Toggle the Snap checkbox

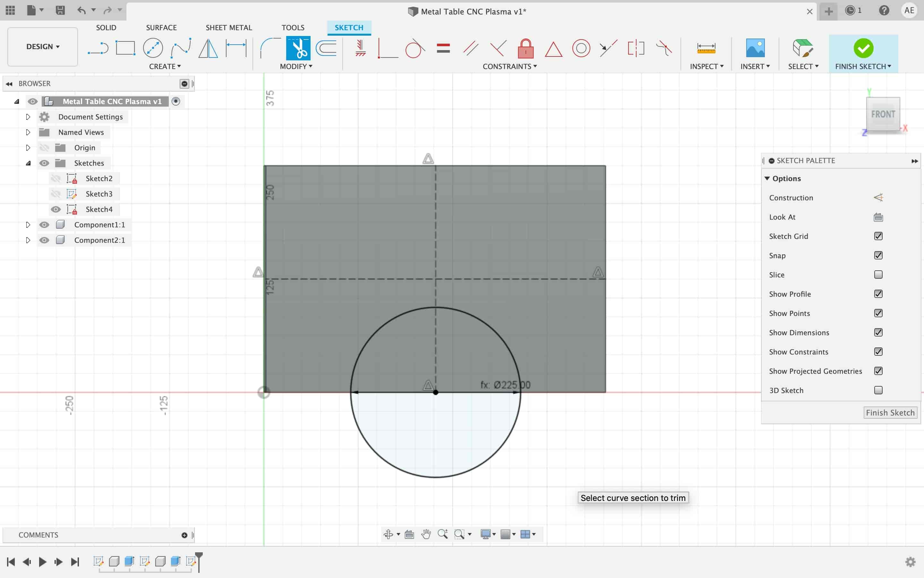coord(878,255)
